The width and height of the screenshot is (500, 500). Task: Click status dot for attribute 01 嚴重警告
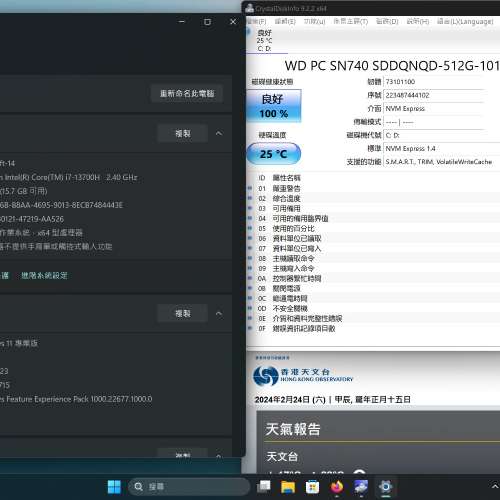tap(250, 188)
